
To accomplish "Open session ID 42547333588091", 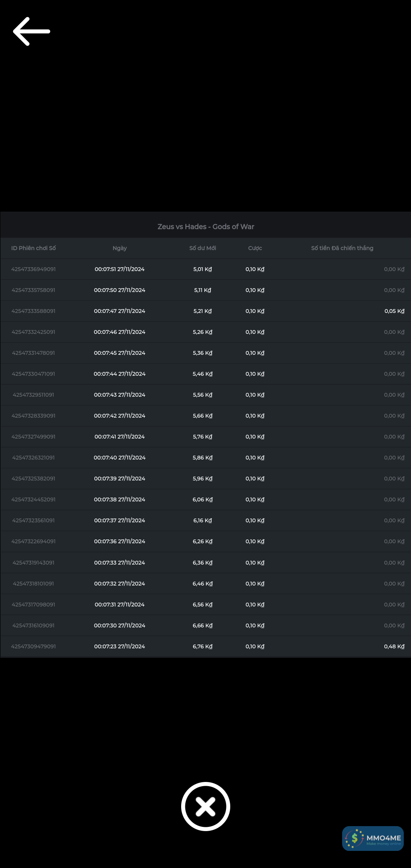I will click(x=33, y=311).
